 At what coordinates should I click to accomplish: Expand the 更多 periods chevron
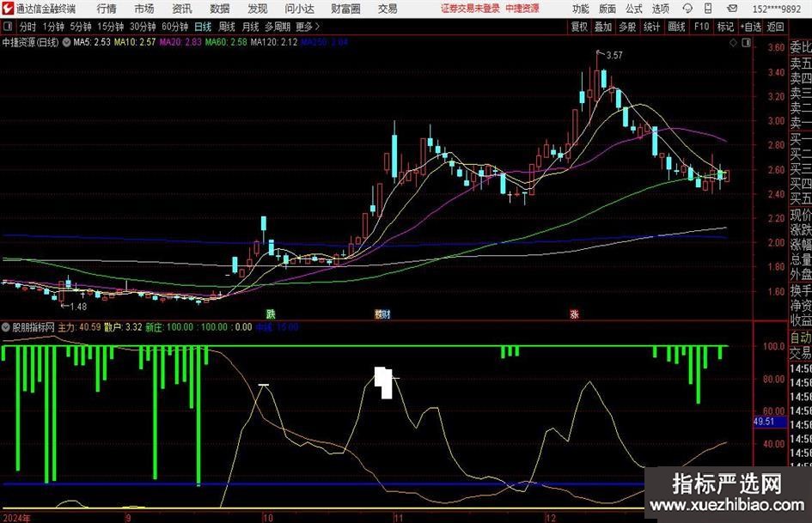318,27
